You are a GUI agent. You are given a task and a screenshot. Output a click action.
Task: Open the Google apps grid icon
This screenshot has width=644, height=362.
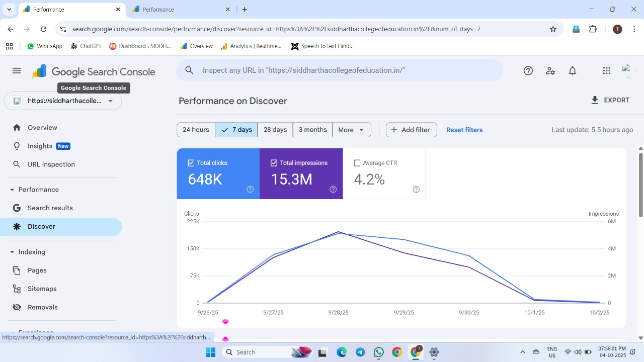(606, 71)
